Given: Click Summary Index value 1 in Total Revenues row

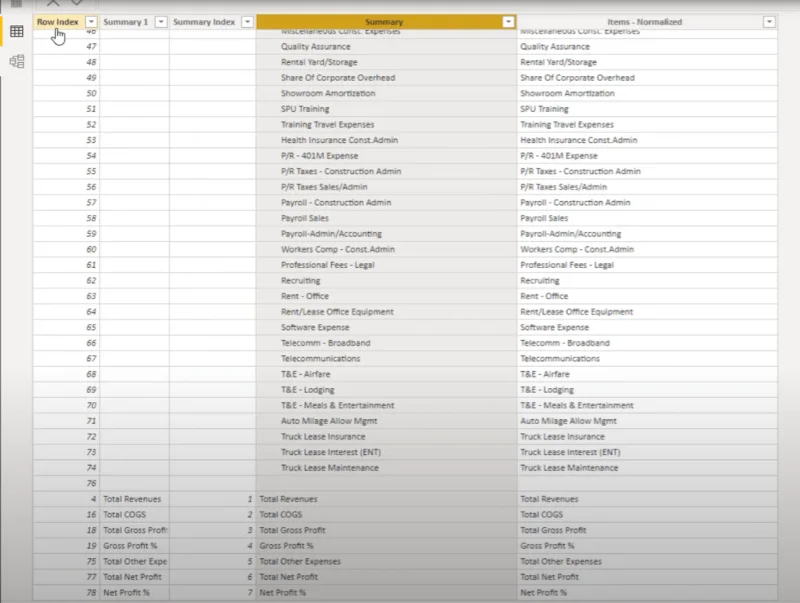Looking at the screenshot, I should click(x=250, y=499).
